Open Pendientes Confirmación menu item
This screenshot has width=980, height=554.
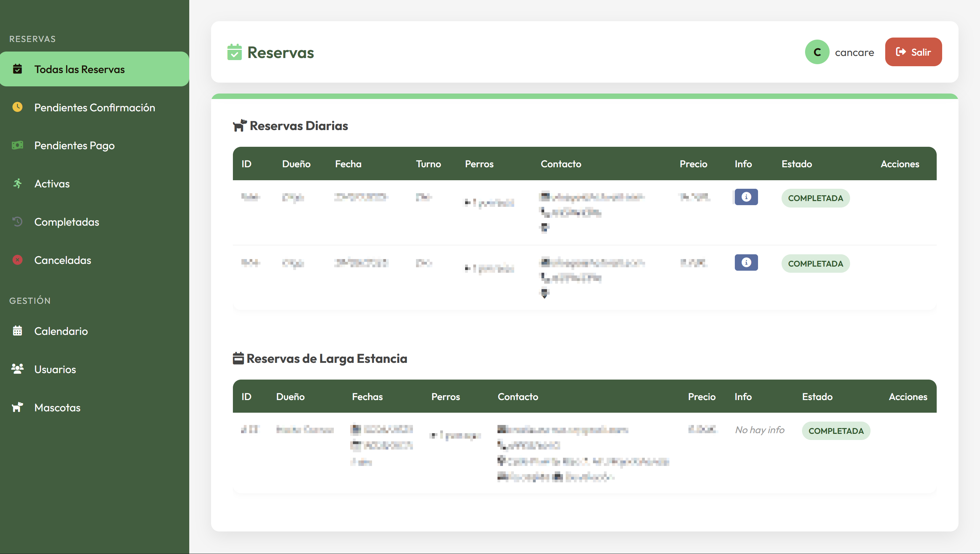[94, 108]
